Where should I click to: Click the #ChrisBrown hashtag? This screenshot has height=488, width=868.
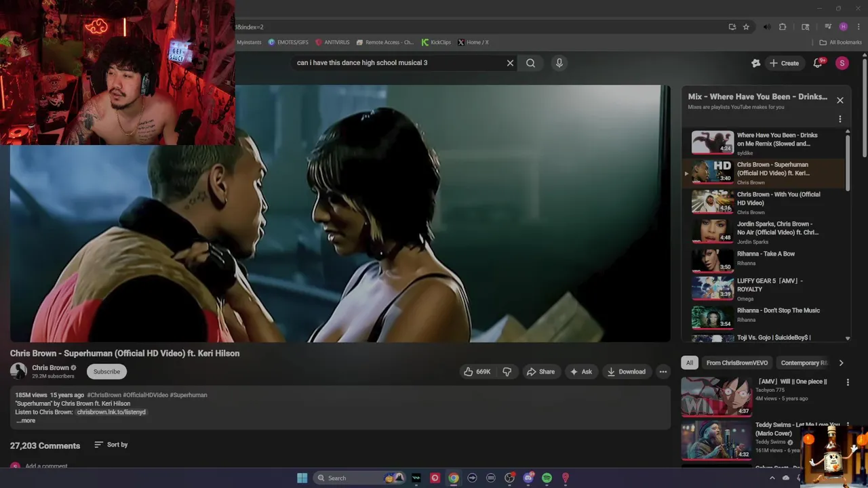pos(104,395)
